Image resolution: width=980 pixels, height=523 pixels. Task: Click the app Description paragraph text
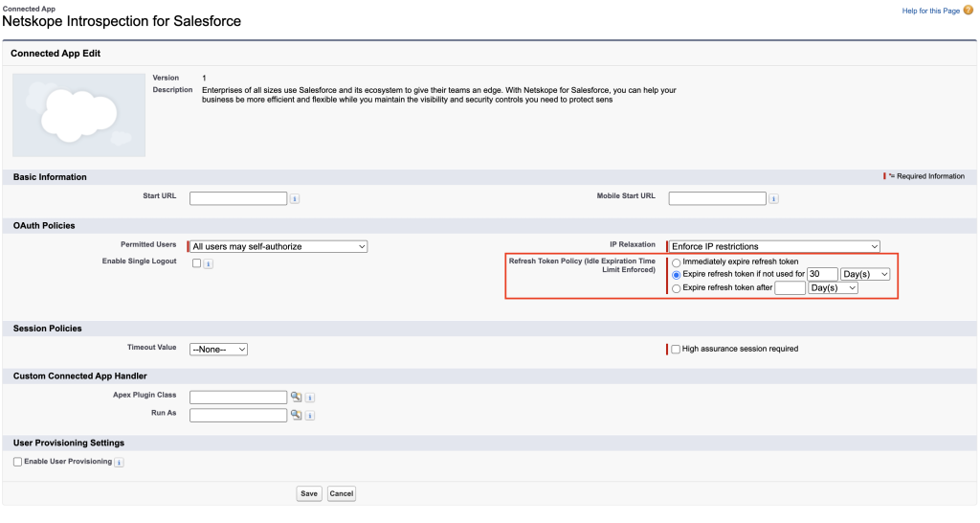point(438,95)
